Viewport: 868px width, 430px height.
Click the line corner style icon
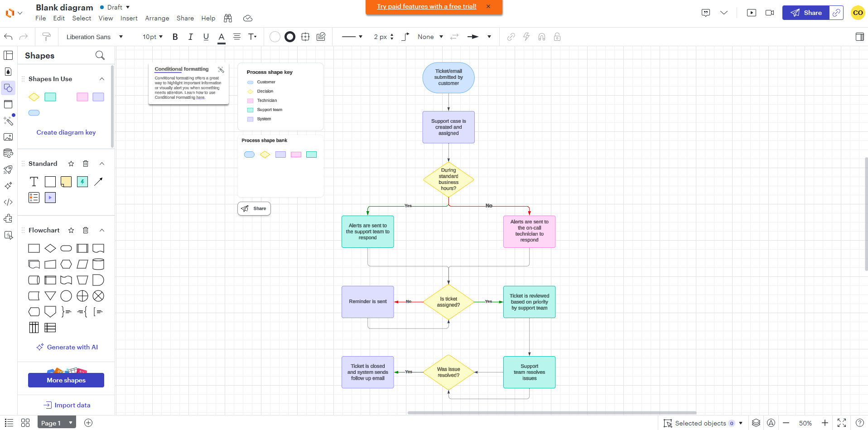pos(405,37)
